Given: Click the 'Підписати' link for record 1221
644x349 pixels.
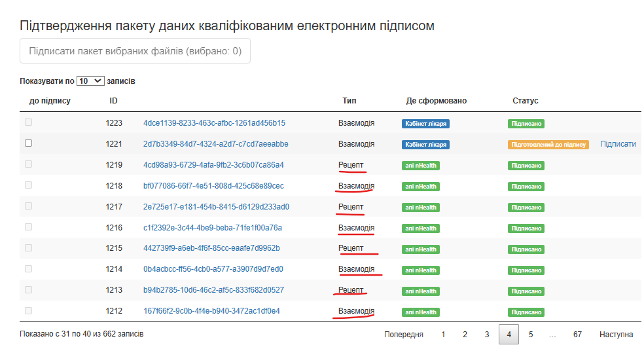Looking at the screenshot, I should [x=618, y=144].
